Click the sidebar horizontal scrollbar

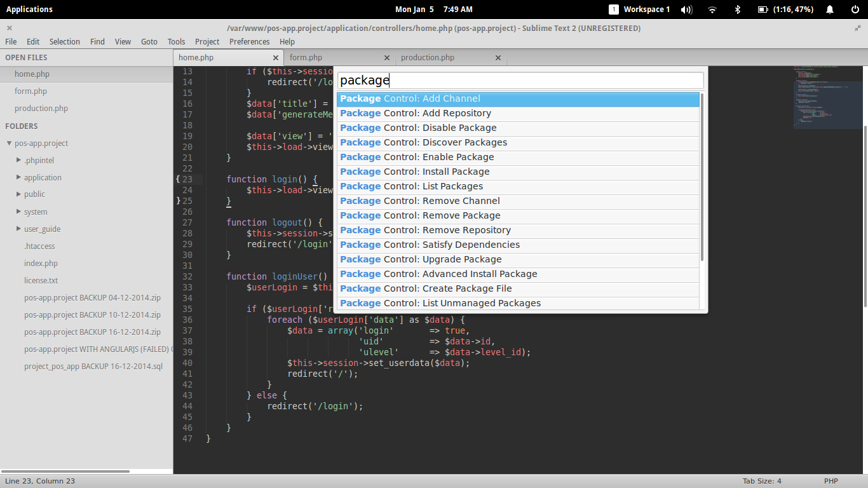66,471
